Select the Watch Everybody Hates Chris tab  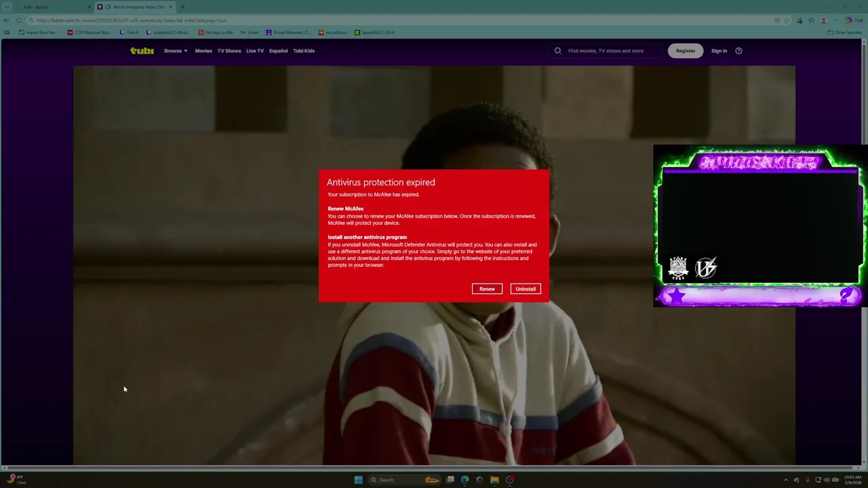click(134, 7)
